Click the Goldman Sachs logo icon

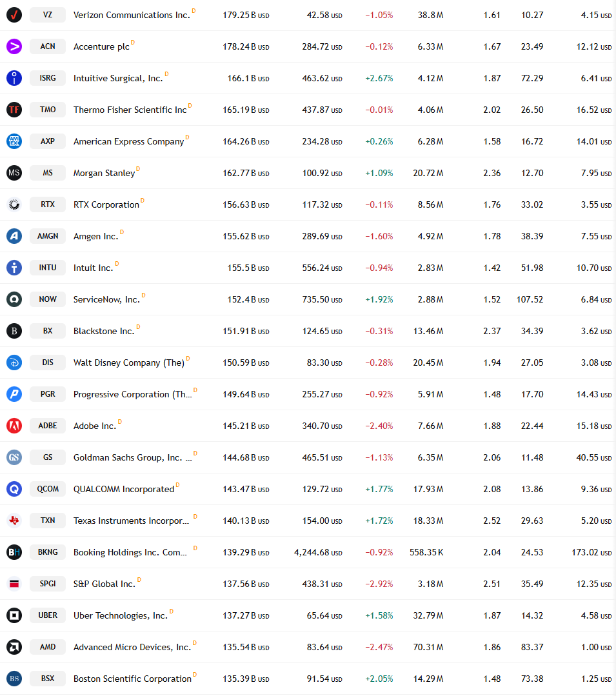14,457
